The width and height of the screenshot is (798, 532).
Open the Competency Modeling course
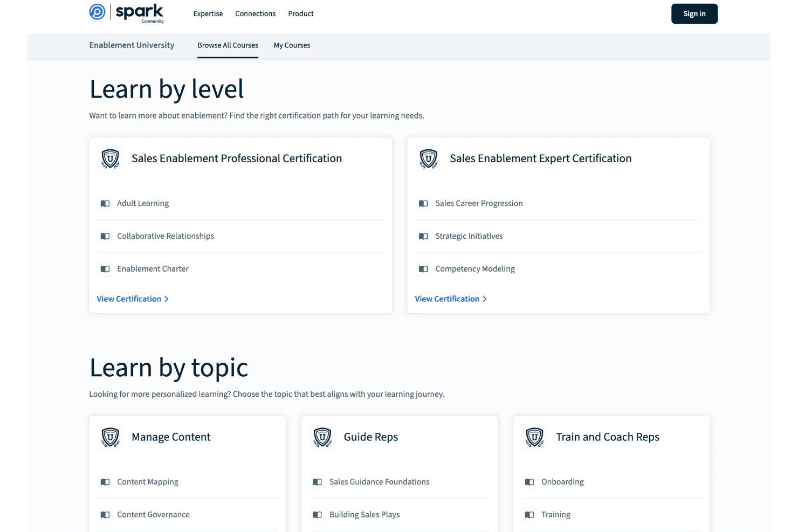pos(475,269)
